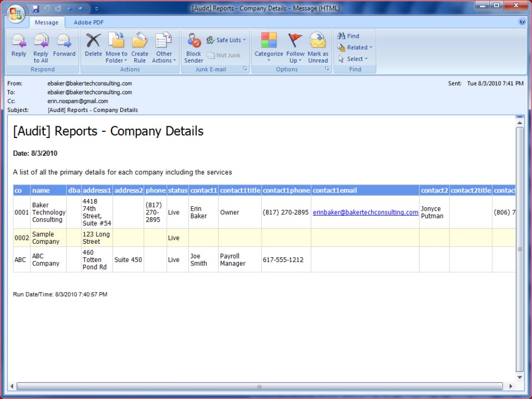Select the Message ribbon tab
532x399 pixels.
tap(47, 22)
